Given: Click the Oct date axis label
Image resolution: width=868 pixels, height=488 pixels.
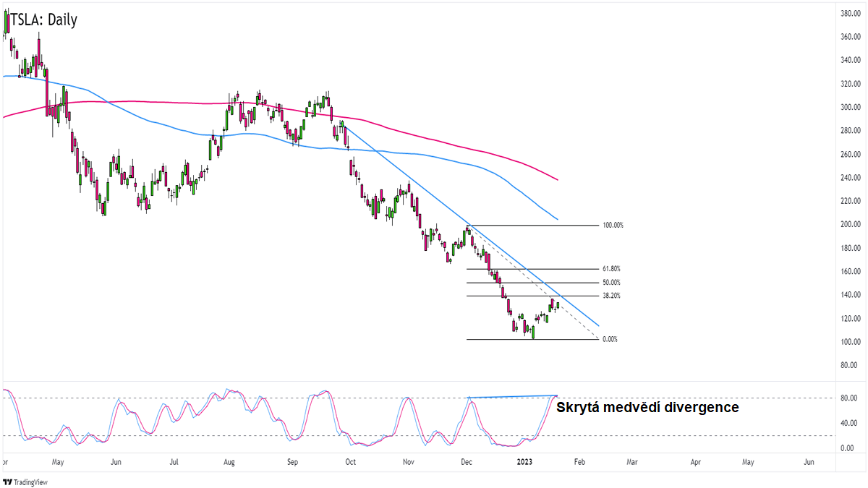Looking at the screenshot, I should 351,461.
